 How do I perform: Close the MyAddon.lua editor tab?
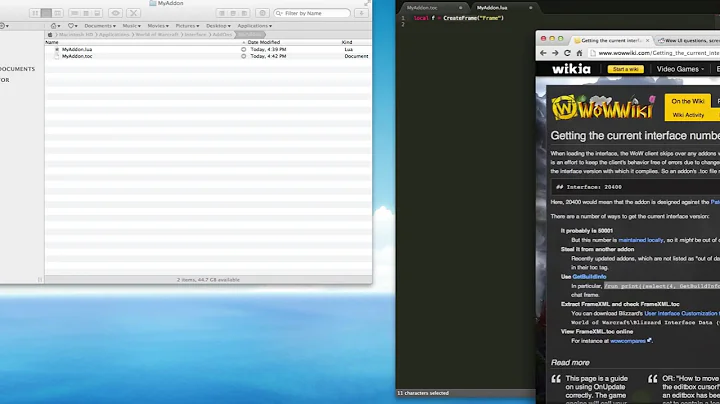point(531,8)
